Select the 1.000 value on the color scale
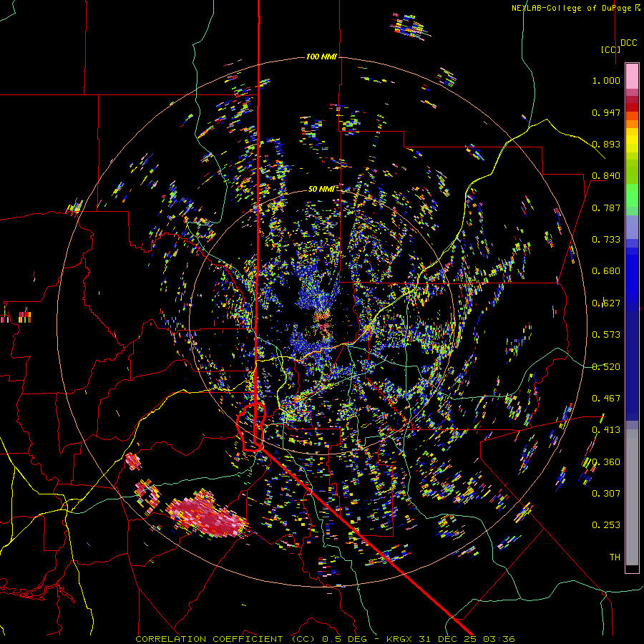The image size is (644, 644). click(606, 80)
